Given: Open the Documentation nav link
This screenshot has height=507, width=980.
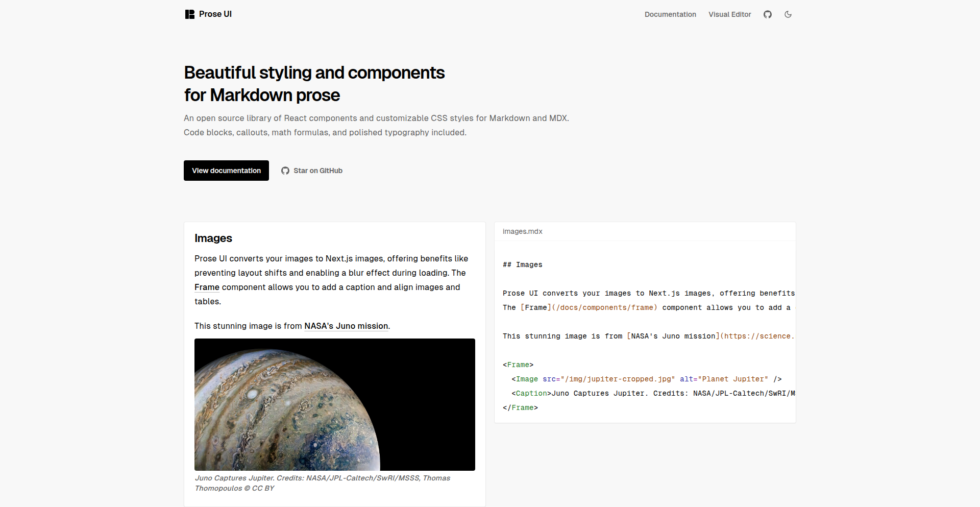Looking at the screenshot, I should click(670, 14).
